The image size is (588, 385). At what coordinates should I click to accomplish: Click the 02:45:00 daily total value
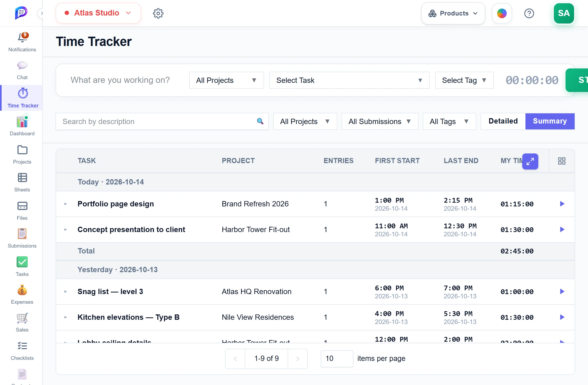[517, 251]
